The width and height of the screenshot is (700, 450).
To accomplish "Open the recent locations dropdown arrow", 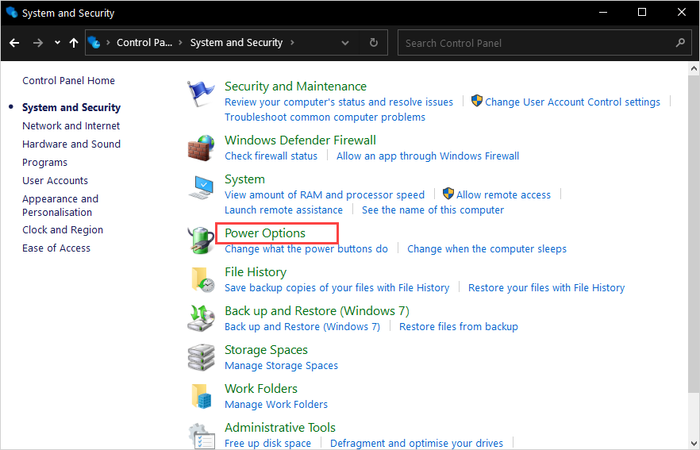I will pos(57,43).
